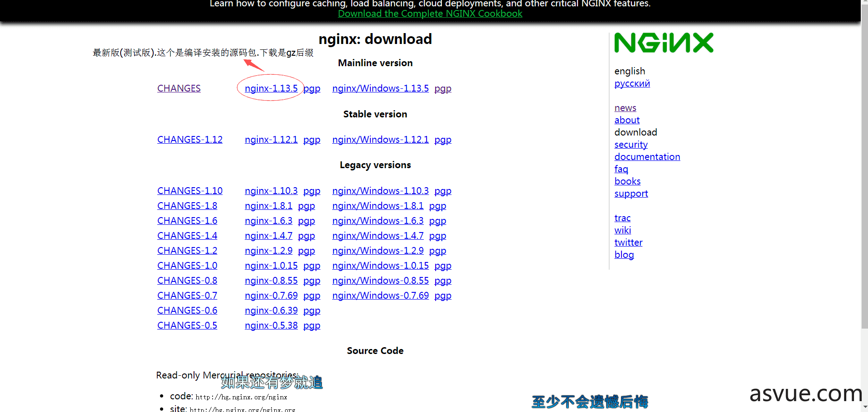Image resolution: width=868 pixels, height=412 pixels.
Task: Open CHANGES-1.0 link
Action: pos(187,266)
